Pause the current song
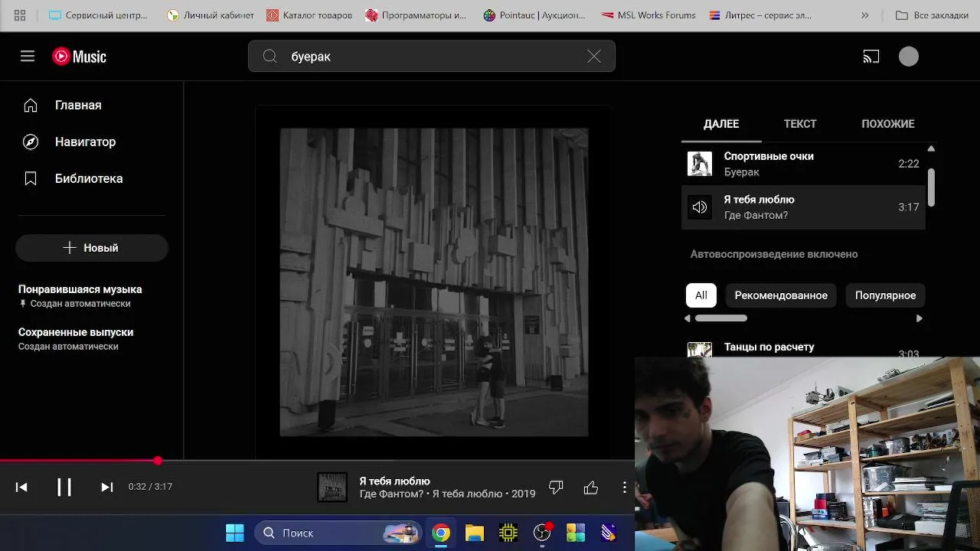 (64, 487)
